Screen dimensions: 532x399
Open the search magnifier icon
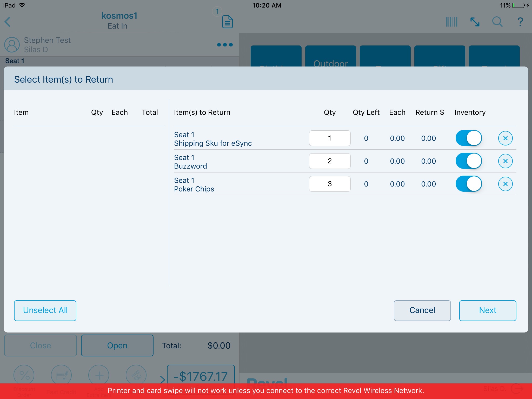click(497, 22)
